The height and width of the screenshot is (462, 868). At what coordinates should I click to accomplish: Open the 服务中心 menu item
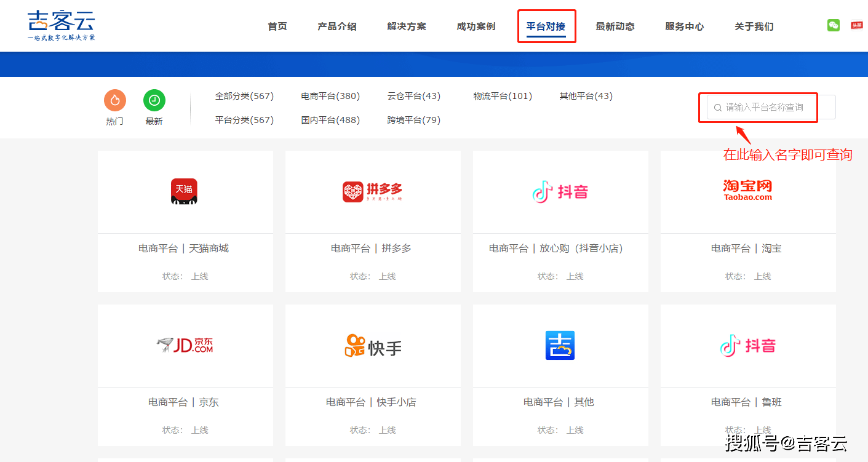pyautogui.click(x=685, y=26)
